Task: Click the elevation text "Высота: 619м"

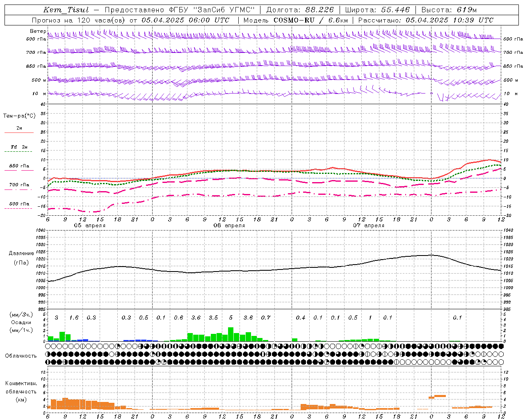Action: 449,10
